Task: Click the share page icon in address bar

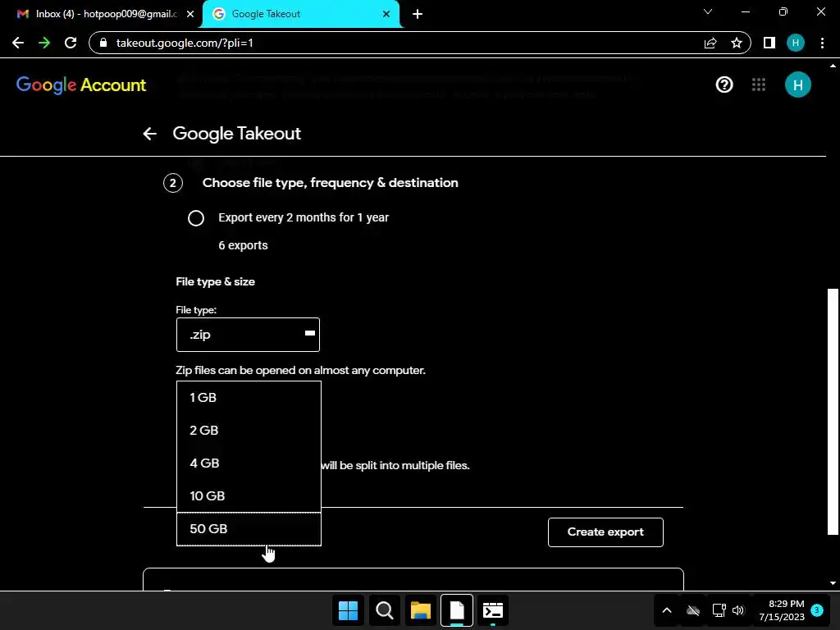Action: tap(710, 43)
